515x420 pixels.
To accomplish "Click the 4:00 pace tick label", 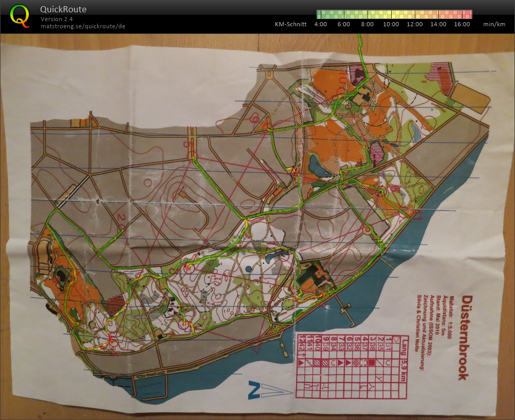I will 320,24.
